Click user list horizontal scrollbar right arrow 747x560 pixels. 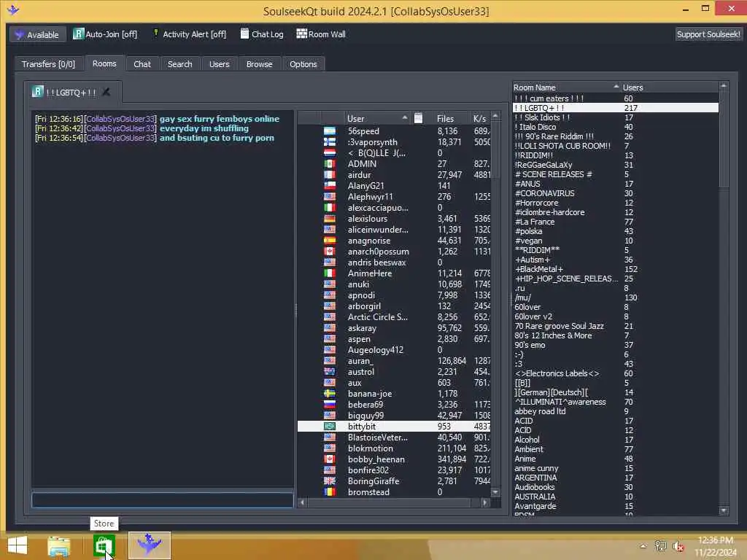click(x=485, y=502)
